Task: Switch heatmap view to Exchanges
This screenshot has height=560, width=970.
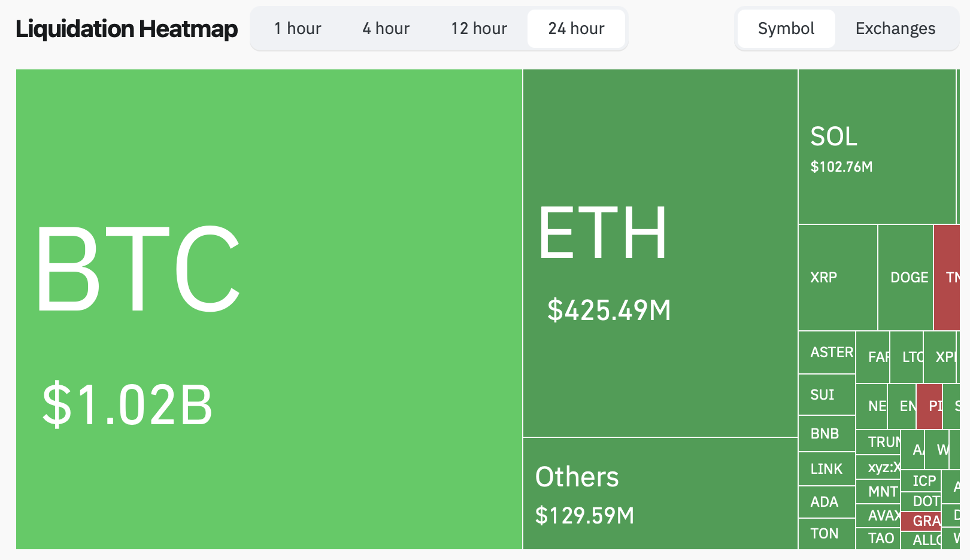Action: click(x=895, y=29)
